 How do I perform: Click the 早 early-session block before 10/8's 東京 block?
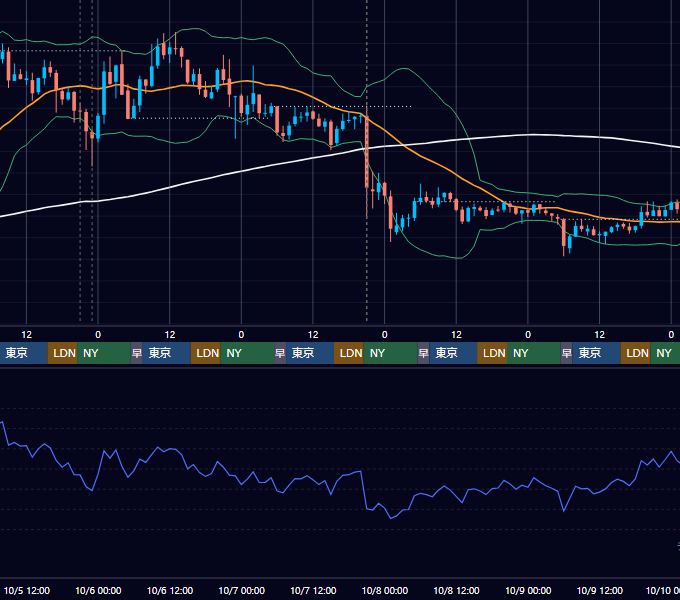(x=423, y=353)
